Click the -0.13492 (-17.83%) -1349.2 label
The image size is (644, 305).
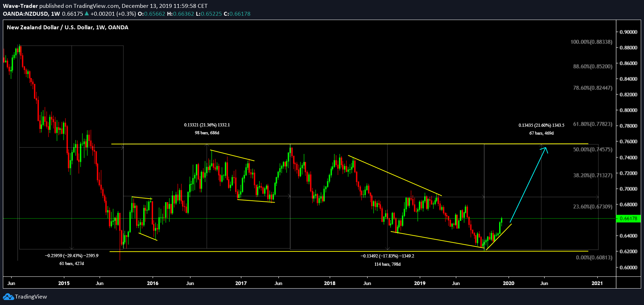[387, 256]
